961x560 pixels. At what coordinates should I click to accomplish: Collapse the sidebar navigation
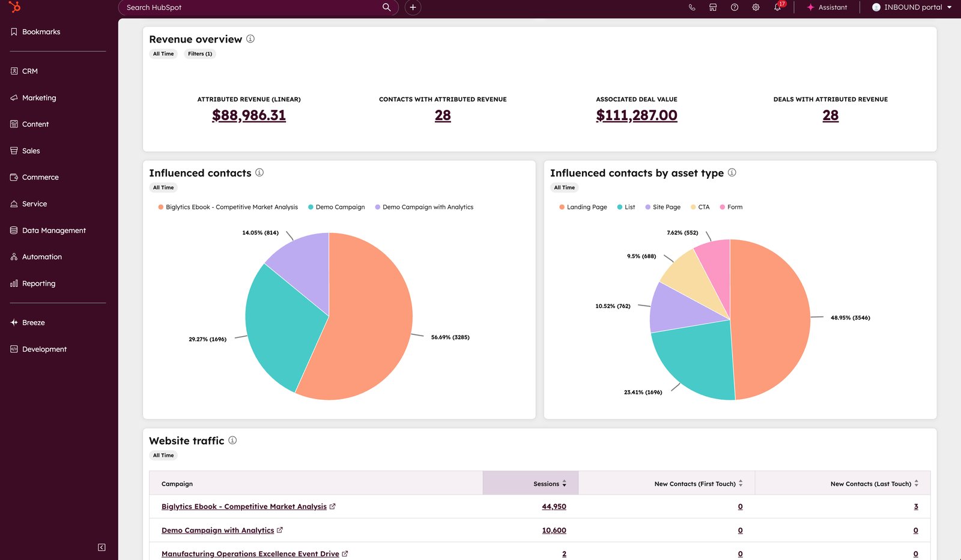[102, 547]
